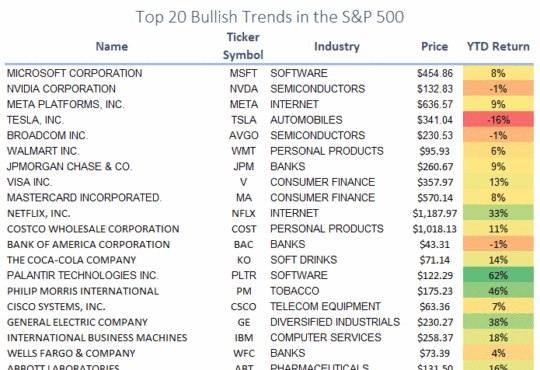Select the Microsoft Corporation name cell

[x=74, y=73]
